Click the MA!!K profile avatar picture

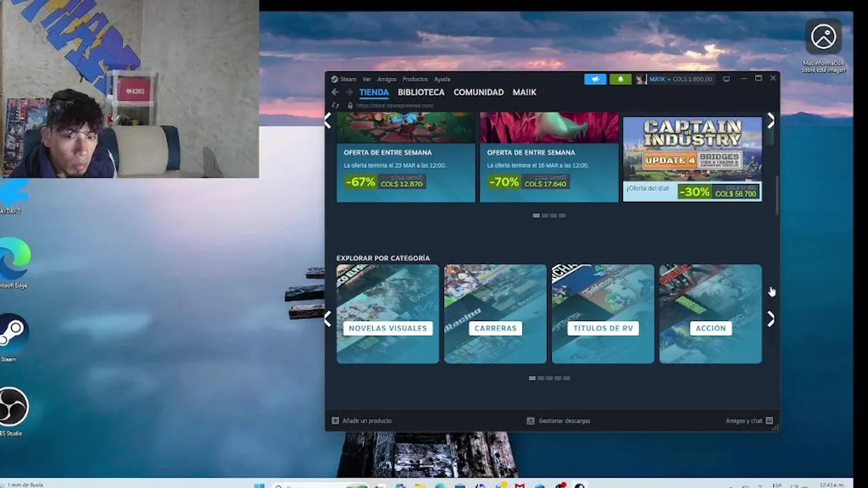point(641,79)
